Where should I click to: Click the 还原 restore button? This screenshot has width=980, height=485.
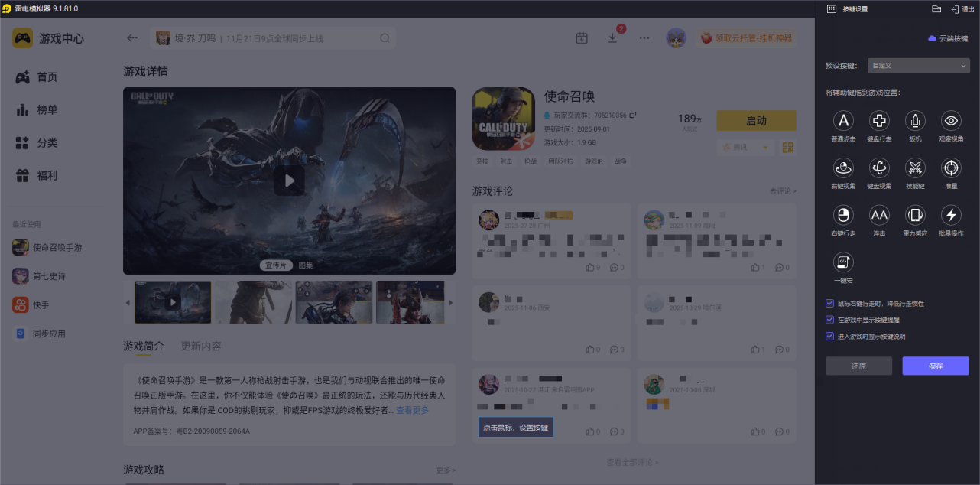858,366
